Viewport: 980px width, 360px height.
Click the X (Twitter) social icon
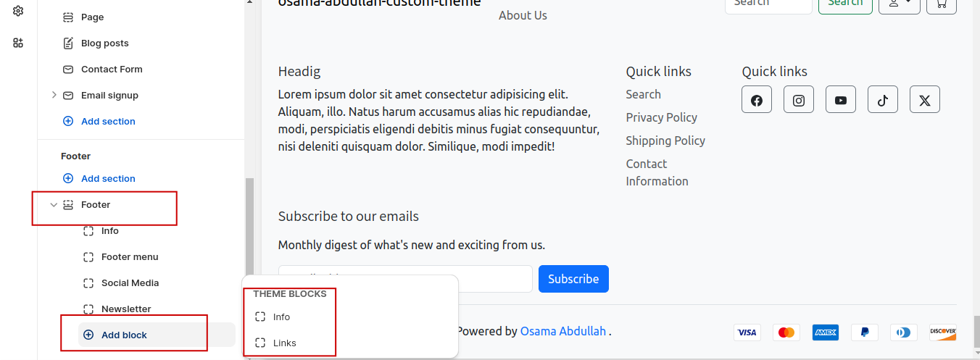[925, 100]
